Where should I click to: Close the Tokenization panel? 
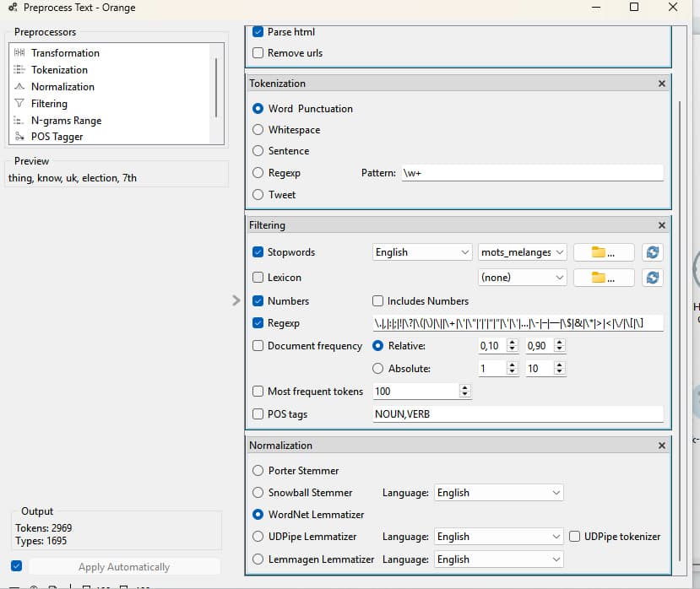click(662, 84)
